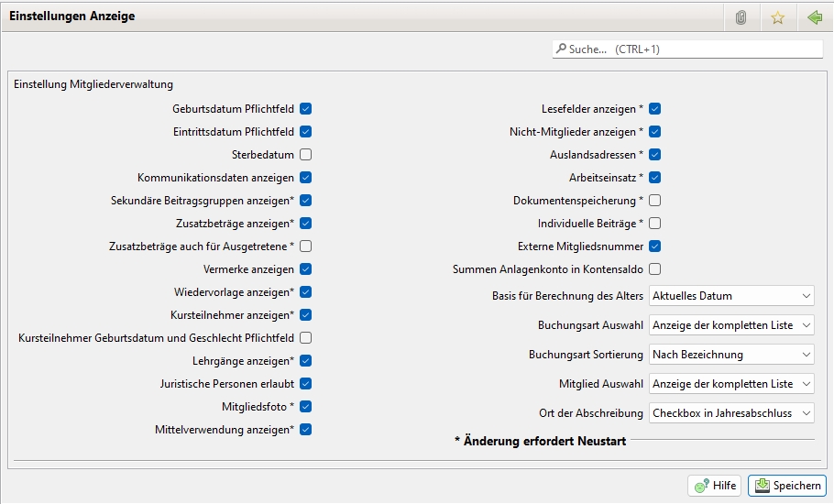The width and height of the screenshot is (834, 504).
Task: Open the Ort der Abschreibung dropdown
Action: coord(731,413)
